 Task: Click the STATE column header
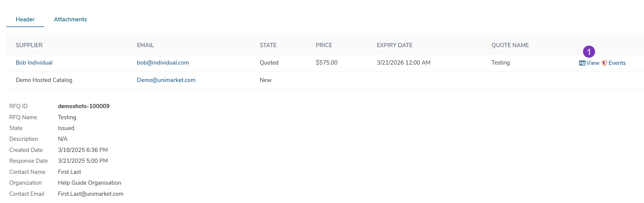coord(268,45)
